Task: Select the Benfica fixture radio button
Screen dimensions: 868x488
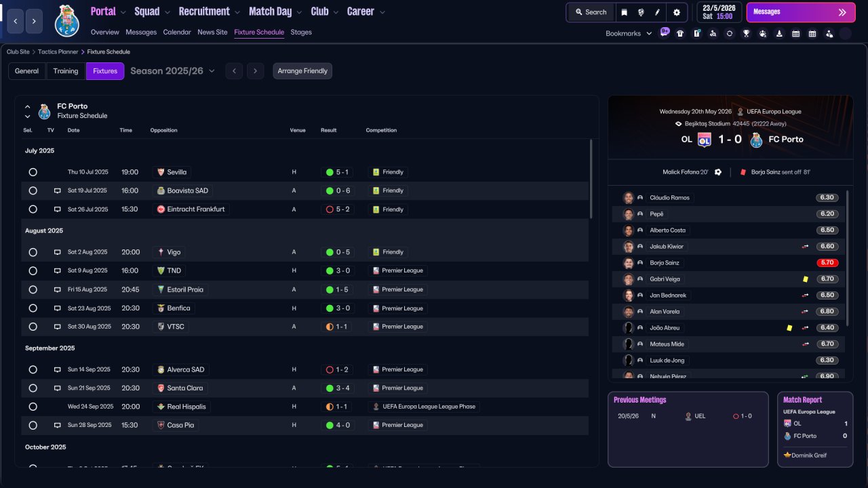Action: (x=33, y=308)
